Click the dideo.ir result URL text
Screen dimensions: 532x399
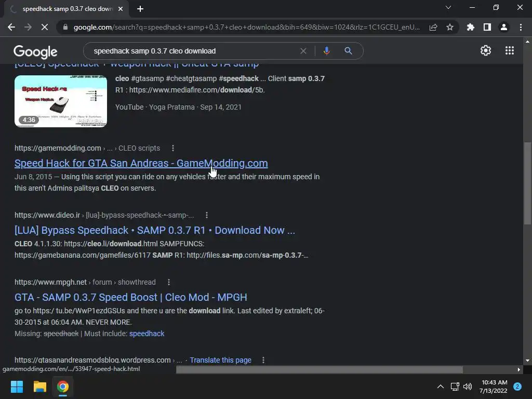[104, 215]
